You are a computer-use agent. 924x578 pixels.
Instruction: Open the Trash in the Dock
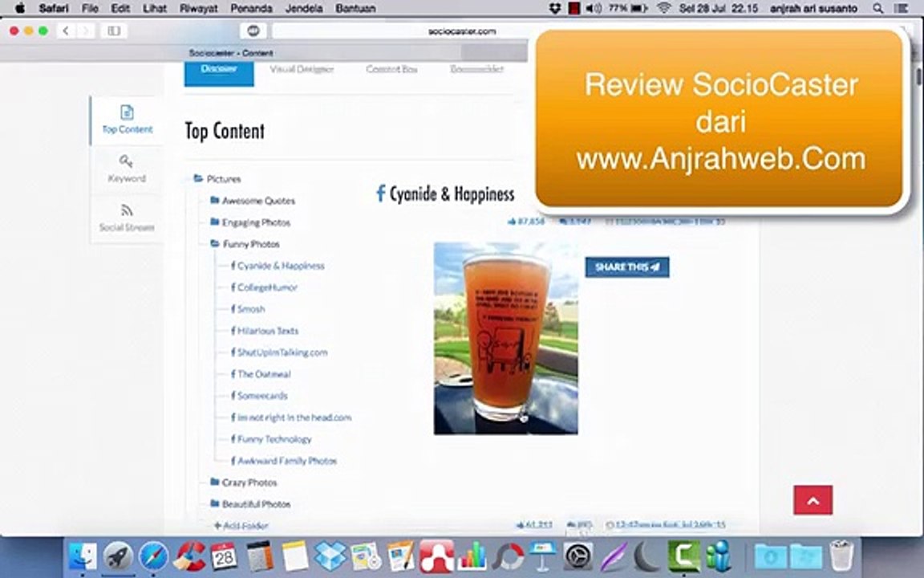click(841, 555)
